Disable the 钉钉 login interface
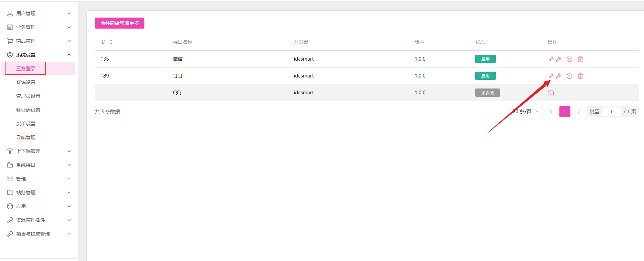The height and width of the screenshot is (261, 644). [569, 76]
